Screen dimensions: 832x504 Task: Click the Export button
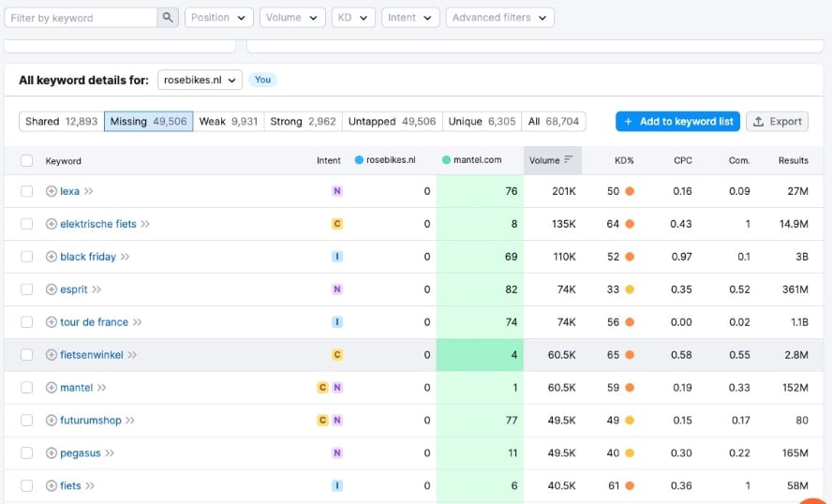click(778, 122)
